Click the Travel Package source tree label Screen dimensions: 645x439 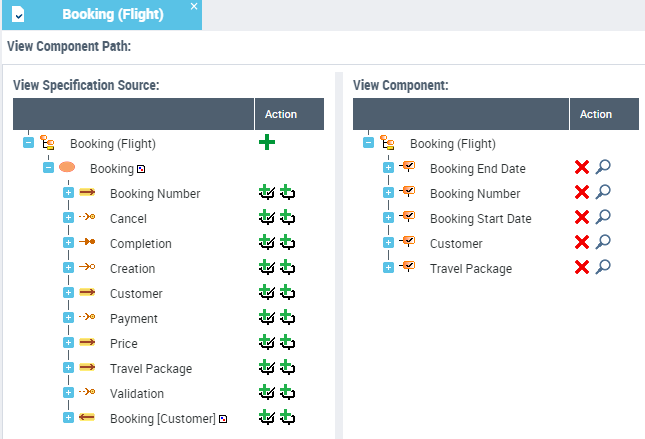pyautogui.click(x=150, y=368)
